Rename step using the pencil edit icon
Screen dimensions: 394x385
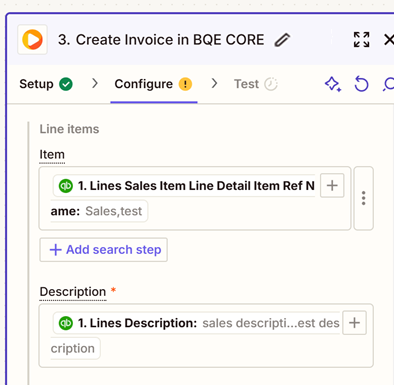coord(282,40)
